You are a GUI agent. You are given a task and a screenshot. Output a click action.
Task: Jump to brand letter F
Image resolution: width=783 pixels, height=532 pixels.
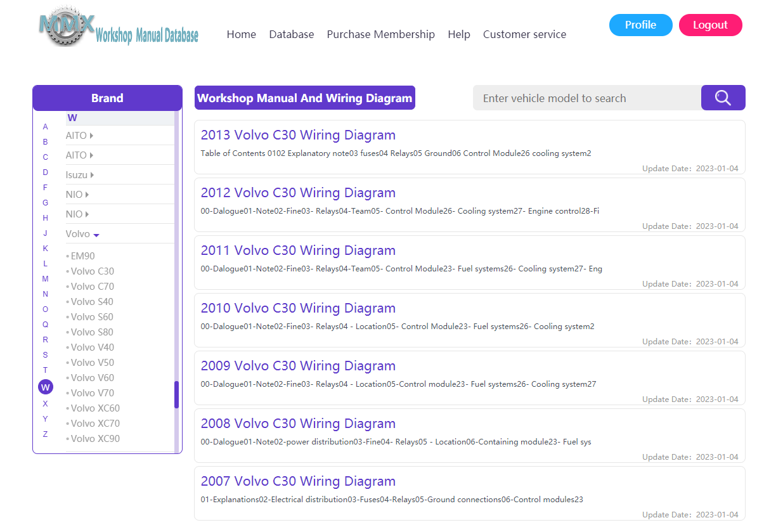click(45, 188)
